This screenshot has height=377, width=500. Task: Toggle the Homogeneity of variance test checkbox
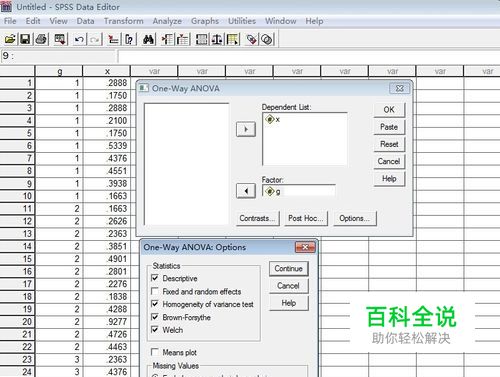[x=155, y=304]
